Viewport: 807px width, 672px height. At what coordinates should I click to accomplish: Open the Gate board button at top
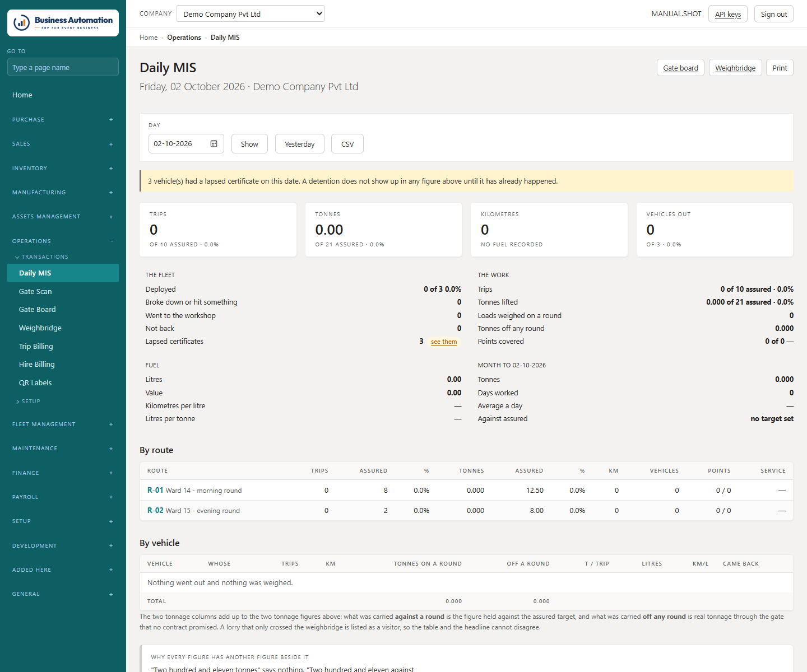[680, 68]
